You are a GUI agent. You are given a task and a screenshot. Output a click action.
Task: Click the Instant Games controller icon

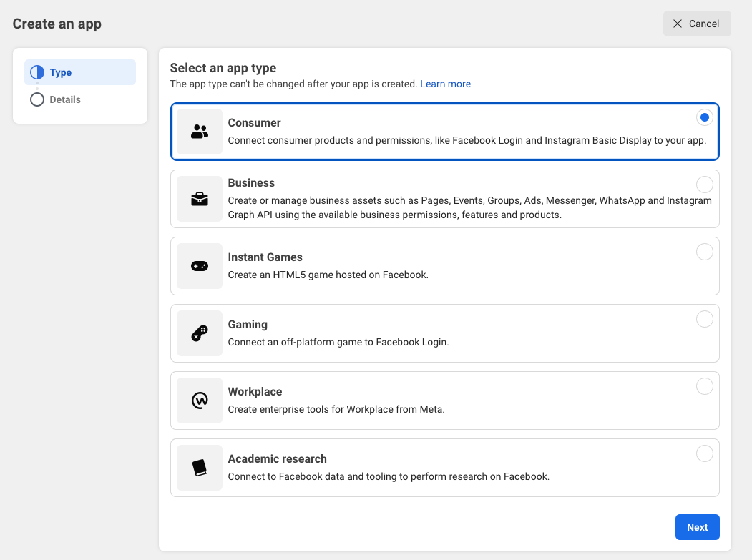(200, 266)
